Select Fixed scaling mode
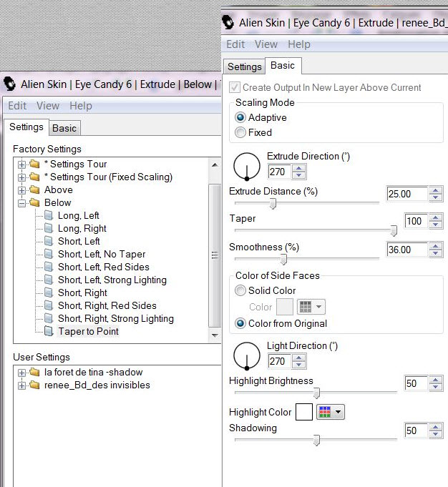 tap(240, 132)
